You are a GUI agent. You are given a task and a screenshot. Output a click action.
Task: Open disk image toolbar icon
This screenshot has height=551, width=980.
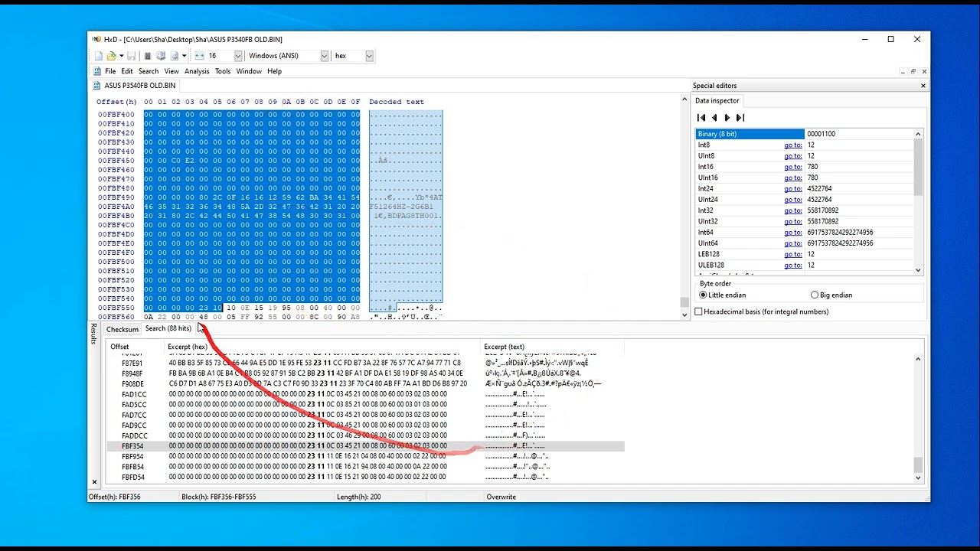pyautogui.click(x=175, y=56)
